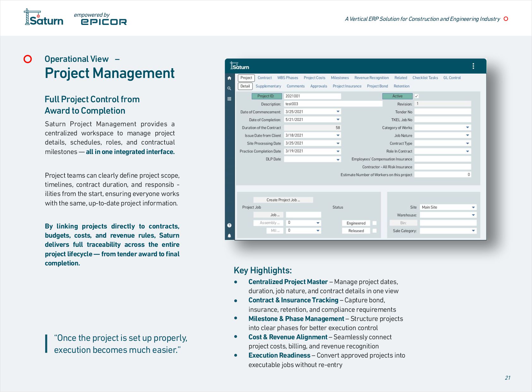
Task: Tick the Engineered status checkbox
Action: pos(374,223)
